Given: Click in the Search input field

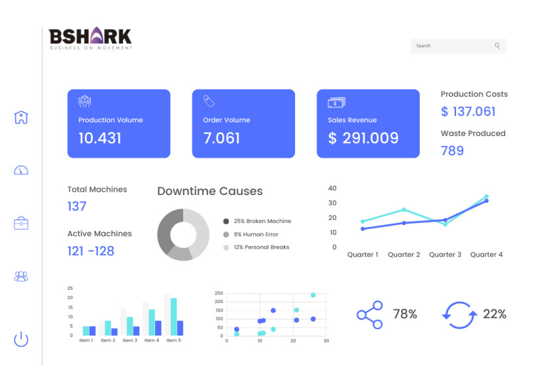Looking at the screenshot, I should tap(451, 46).
